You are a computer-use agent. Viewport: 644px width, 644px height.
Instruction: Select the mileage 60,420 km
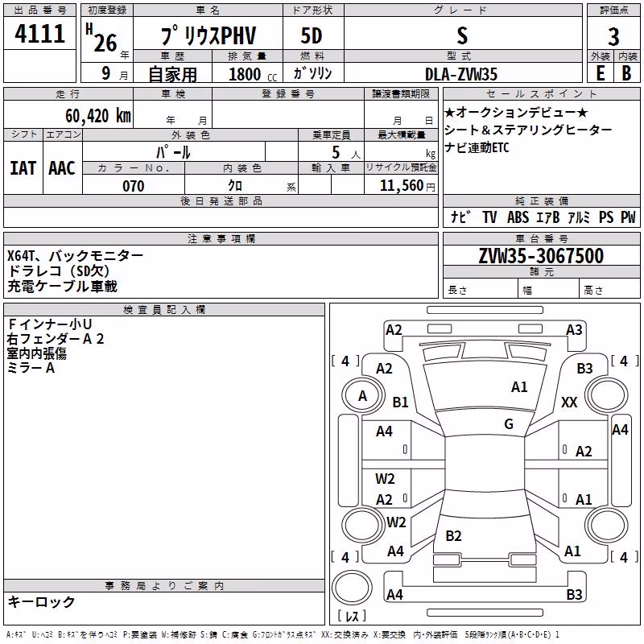click(98, 116)
